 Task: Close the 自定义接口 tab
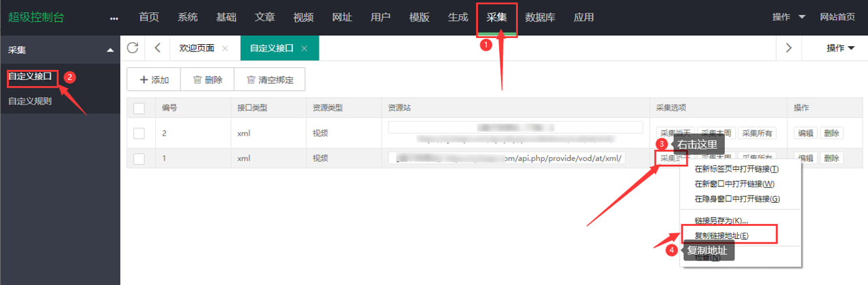click(304, 48)
